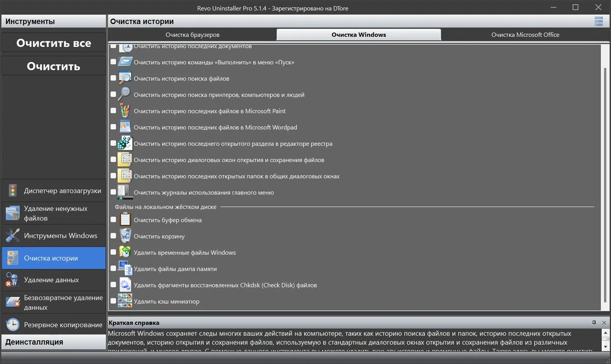Open the Резервное копирование clock icon
611x364 pixels.
tap(13, 325)
